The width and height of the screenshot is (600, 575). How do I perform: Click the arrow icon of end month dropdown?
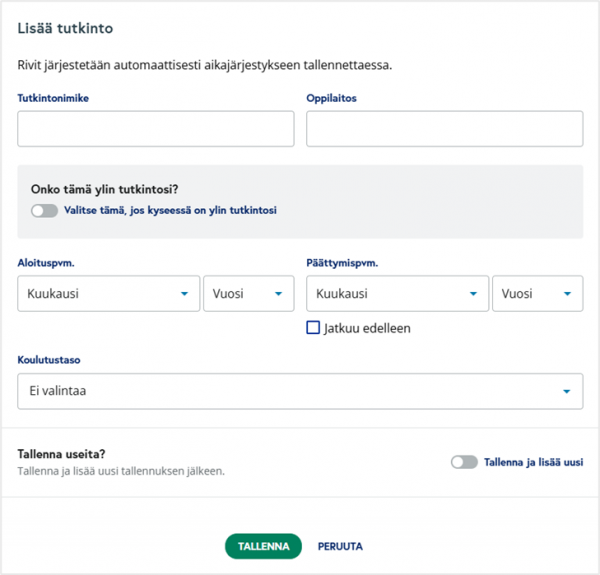(x=473, y=294)
